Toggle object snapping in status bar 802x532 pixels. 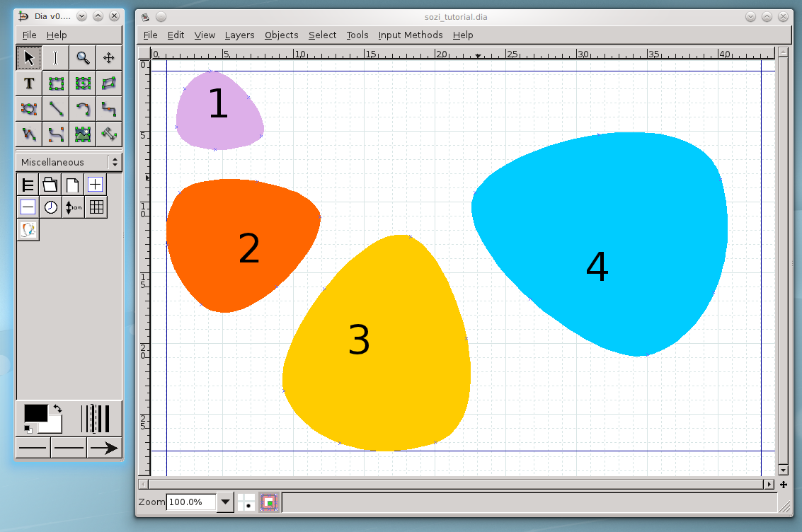pos(269,502)
